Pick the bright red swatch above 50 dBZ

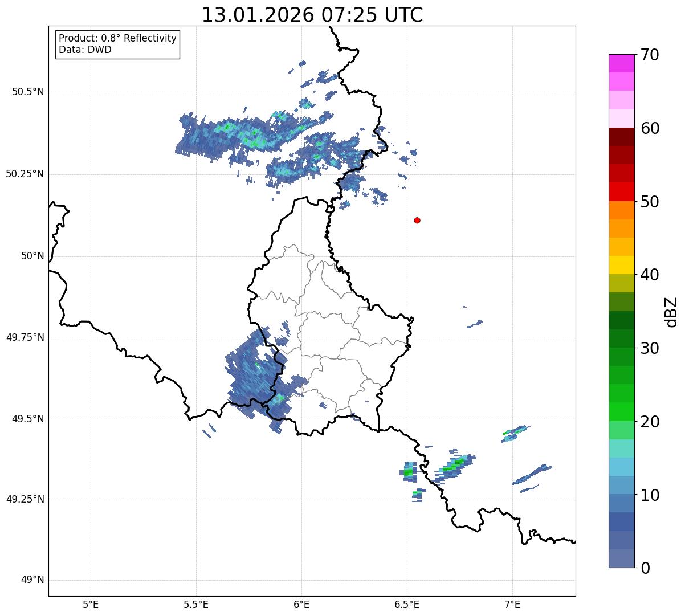pos(621,191)
